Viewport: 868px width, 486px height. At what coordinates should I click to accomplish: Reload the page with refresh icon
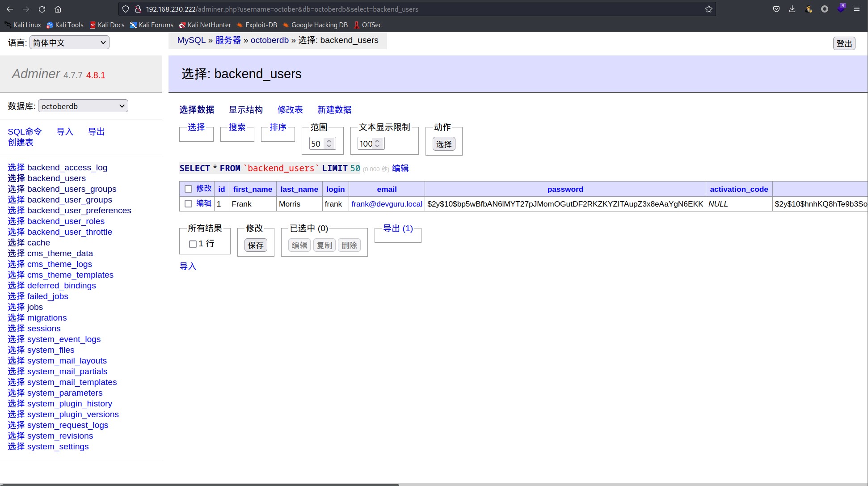(x=42, y=9)
